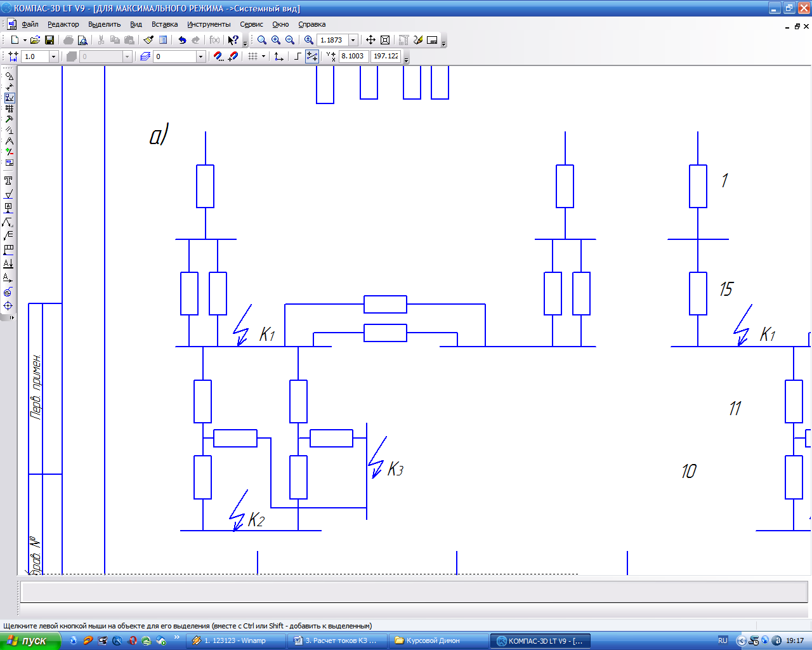Open the Geometry tools panel icon
812x650 pixels.
pos(9,76)
